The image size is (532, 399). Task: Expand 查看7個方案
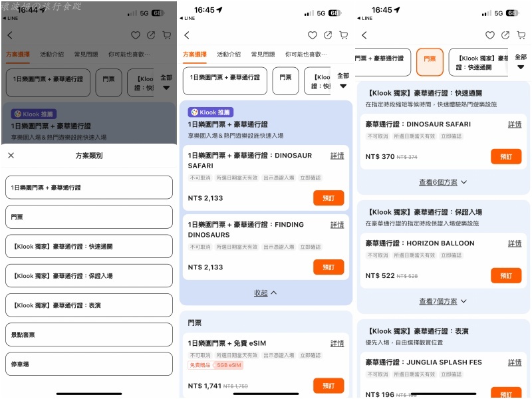coord(443,301)
